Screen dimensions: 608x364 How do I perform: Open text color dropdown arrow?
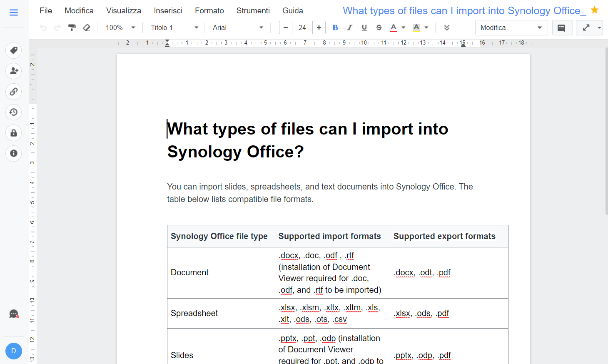(404, 27)
